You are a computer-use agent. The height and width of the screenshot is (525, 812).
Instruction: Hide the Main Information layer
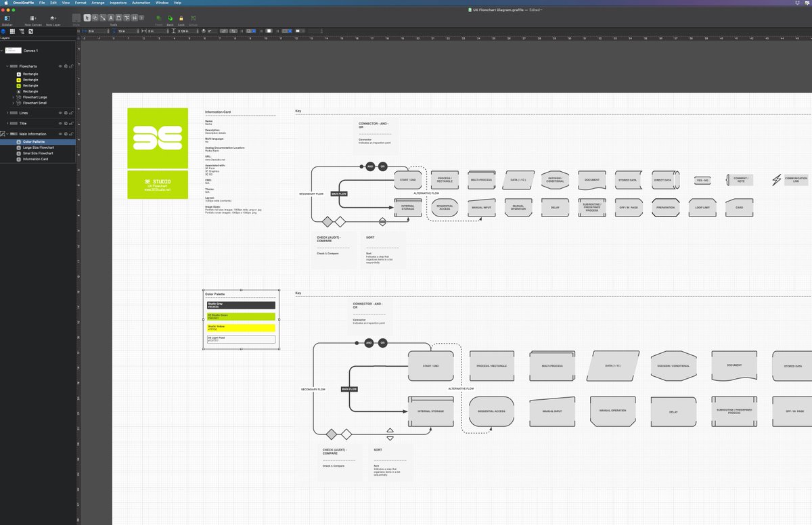tap(60, 134)
